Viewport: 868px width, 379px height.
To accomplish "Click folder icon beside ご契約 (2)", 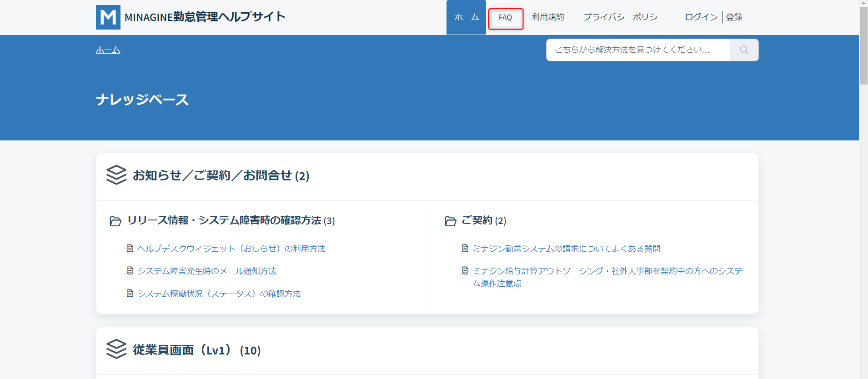I will [451, 221].
